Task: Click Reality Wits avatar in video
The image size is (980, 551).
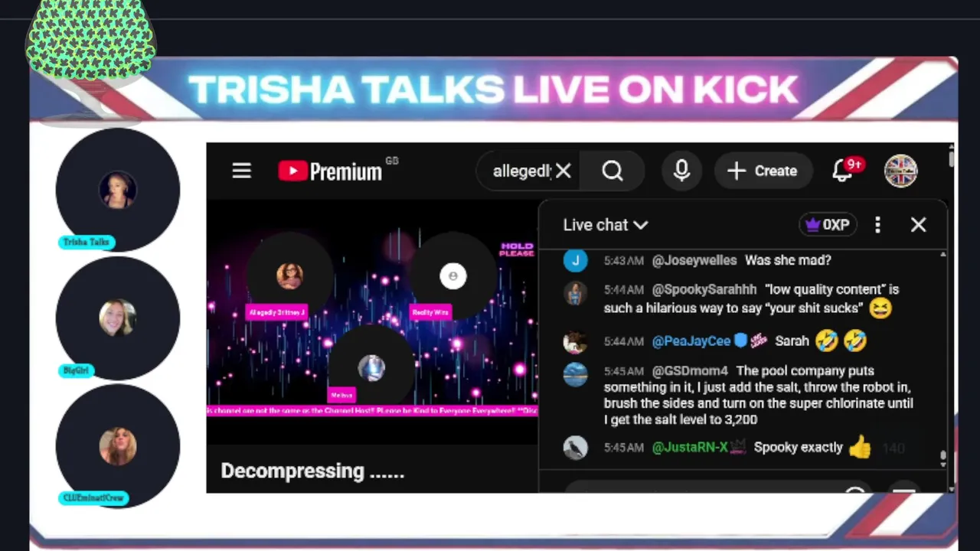Action: pyautogui.click(x=452, y=275)
